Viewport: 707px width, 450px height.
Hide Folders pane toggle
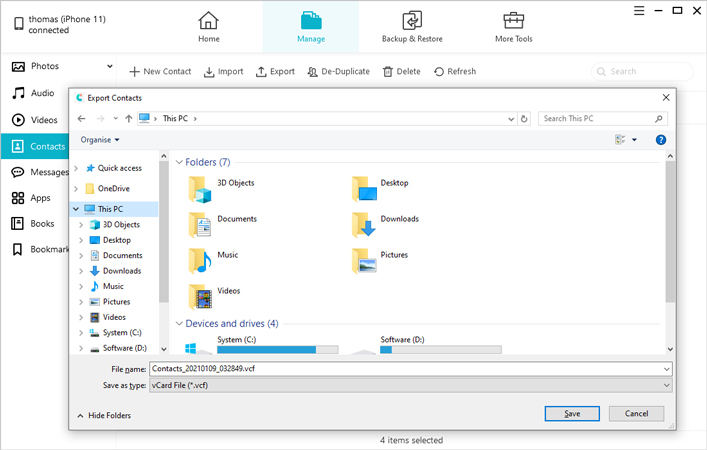[x=104, y=414]
